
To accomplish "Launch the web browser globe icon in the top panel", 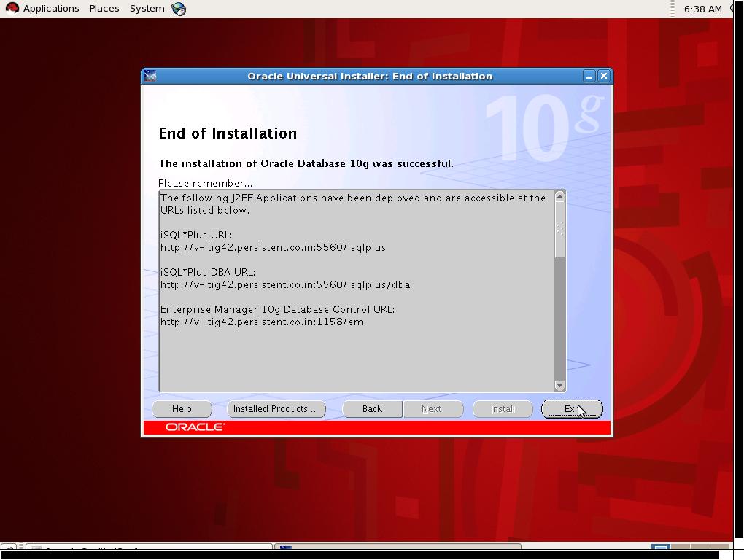I will (x=179, y=9).
